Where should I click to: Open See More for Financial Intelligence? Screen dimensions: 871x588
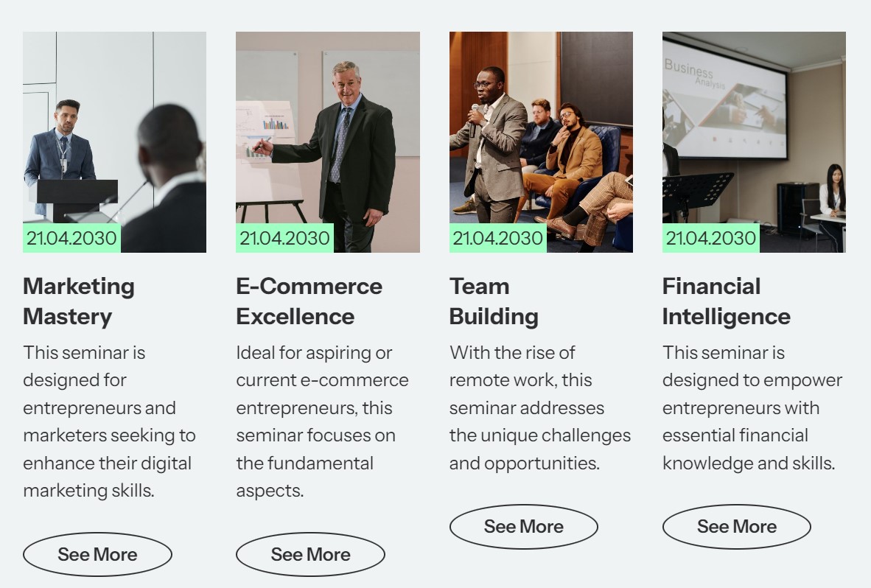736,526
